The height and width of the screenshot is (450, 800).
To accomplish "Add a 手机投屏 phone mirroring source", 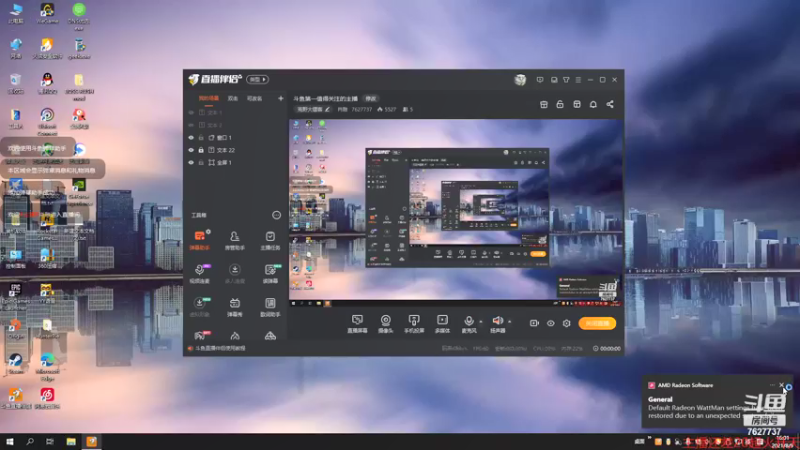I will coord(414,323).
